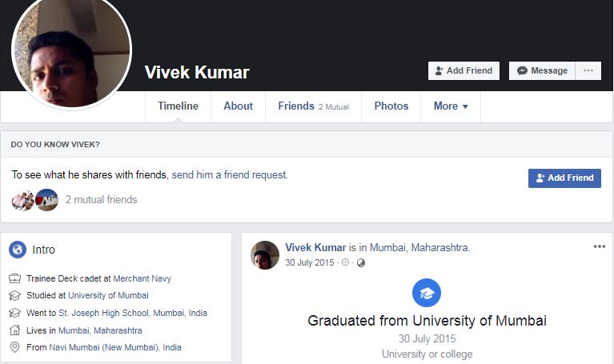
Task: Click the post privacy globe icon
Action: [x=360, y=262]
